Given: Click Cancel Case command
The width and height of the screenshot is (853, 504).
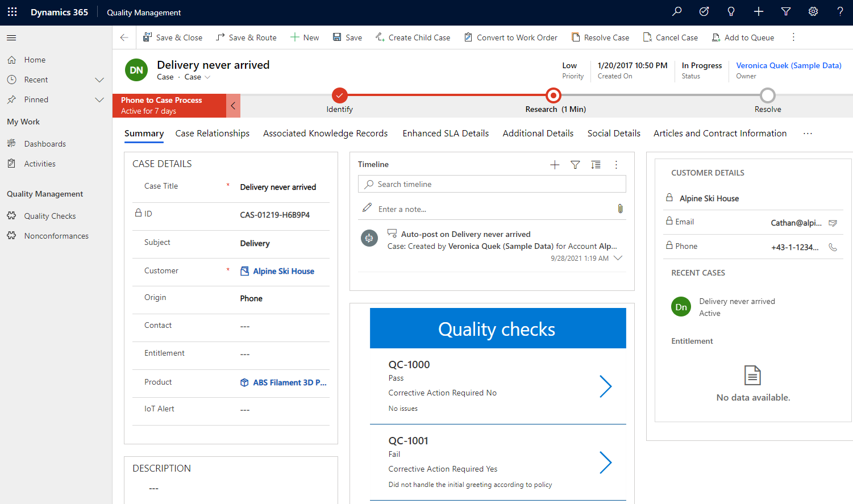Looking at the screenshot, I should [x=671, y=38].
